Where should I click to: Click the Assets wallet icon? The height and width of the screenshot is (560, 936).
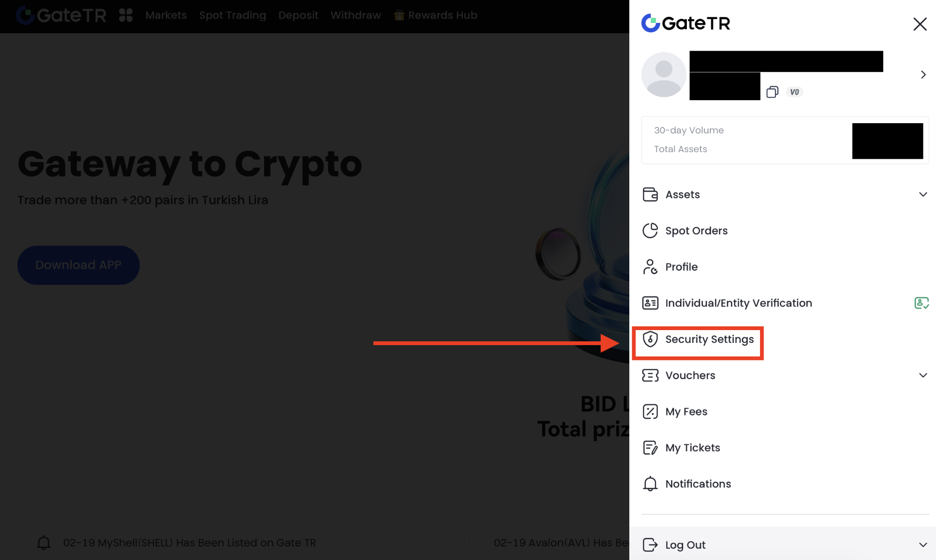(650, 194)
